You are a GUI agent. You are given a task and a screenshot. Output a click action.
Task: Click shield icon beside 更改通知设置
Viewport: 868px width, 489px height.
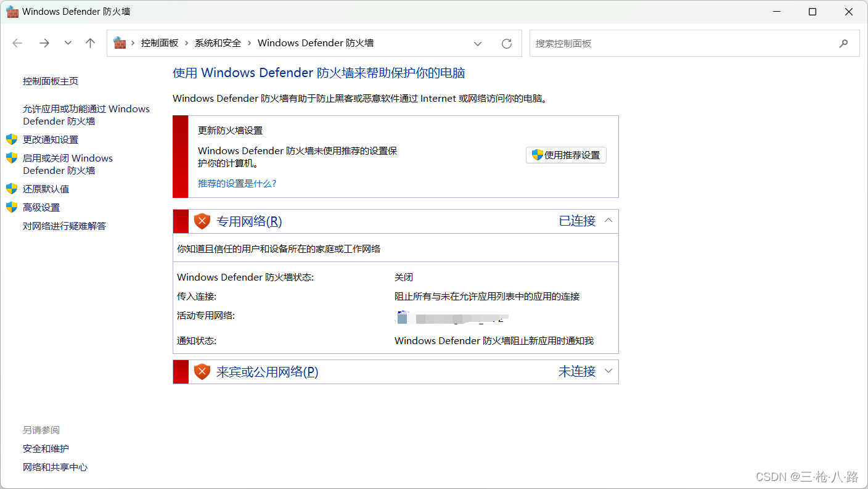(x=12, y=139)
